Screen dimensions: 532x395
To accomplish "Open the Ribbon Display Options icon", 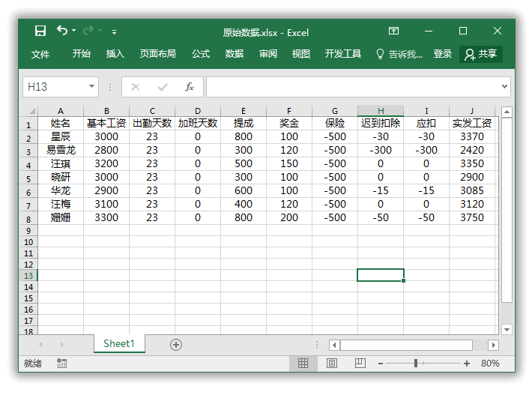I will (x=393, y=31).
